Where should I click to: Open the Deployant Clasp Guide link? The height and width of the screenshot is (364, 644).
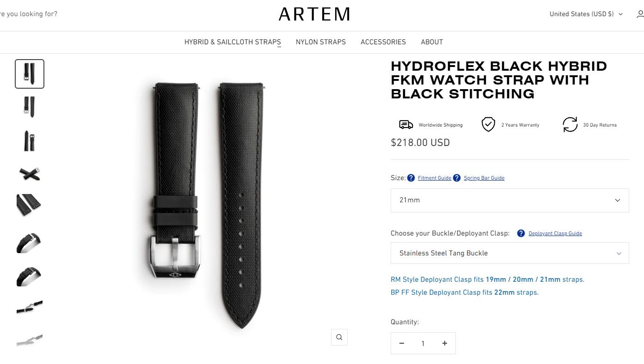[x=555, y=233]
